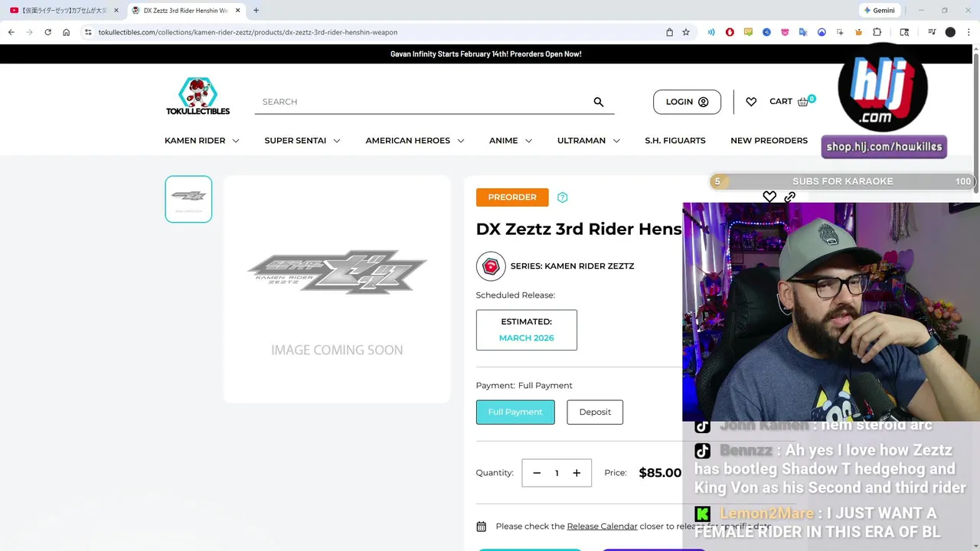
Task: Open the shopping cart icon
Action: pos(803,102)
